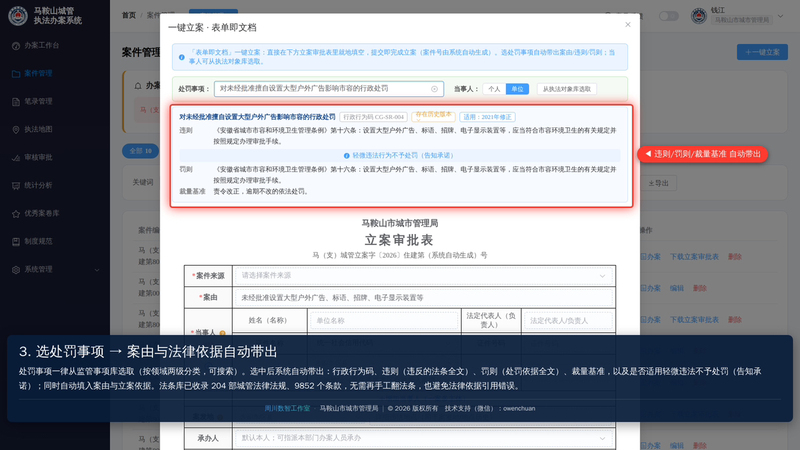Select 个人 as the 当事人 type
Screen dimensions: 800x450
click(x=494, y=89)
